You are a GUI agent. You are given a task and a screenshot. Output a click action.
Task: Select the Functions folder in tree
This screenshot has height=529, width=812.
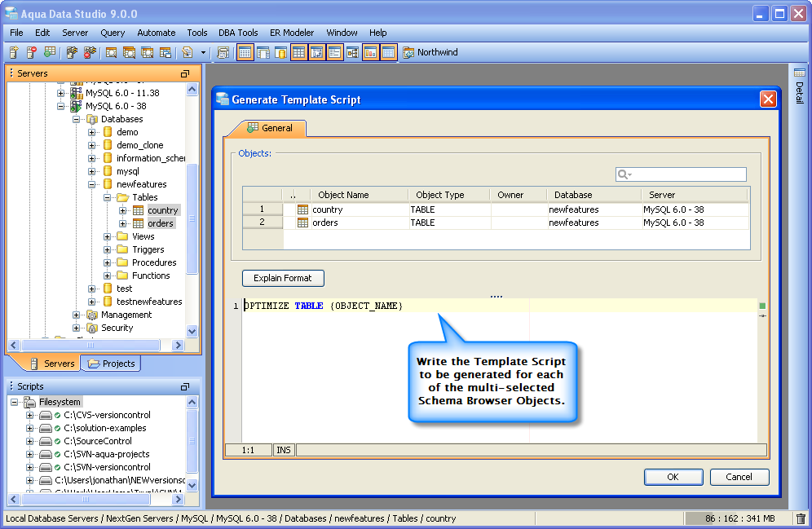tap(151, 276)
